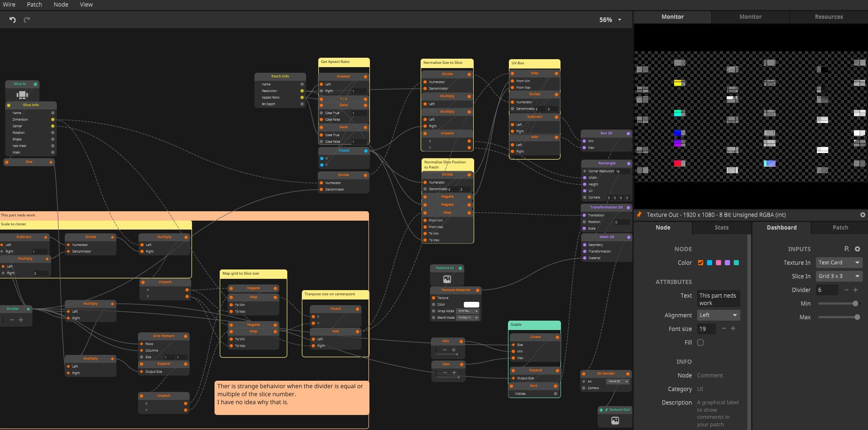868x430 pixels.
Task: Select the pink node color swatch
Action: click(718, 263)
